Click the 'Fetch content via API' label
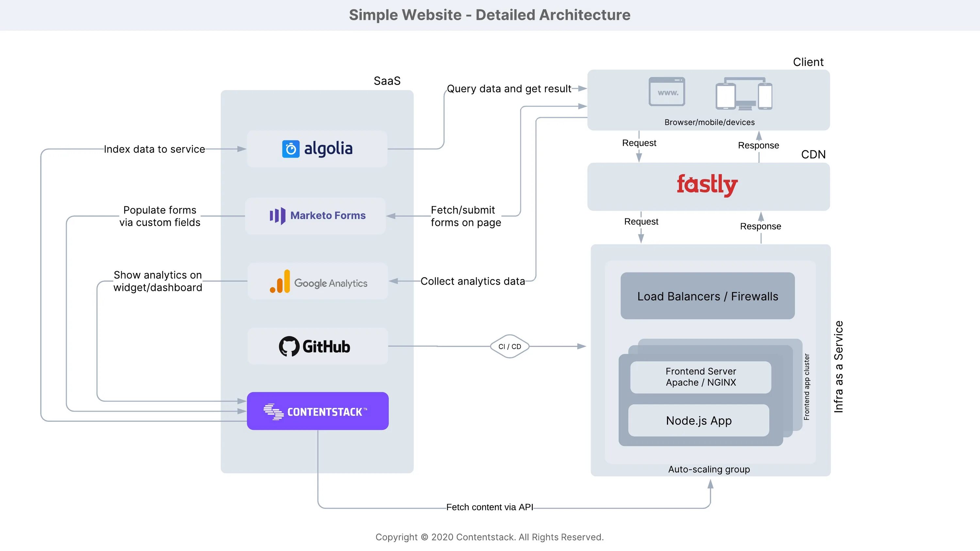The image size is (980, 551). click(490, 507)
